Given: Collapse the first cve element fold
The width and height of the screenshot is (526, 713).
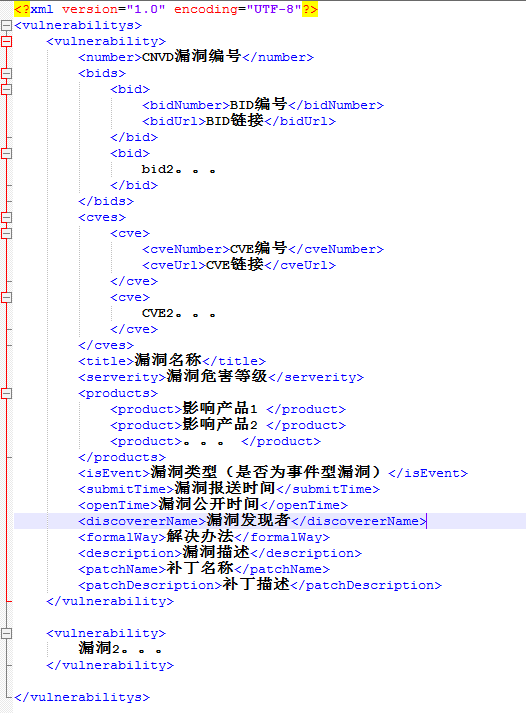Looking at the screenshot, I should pos(6,233).
